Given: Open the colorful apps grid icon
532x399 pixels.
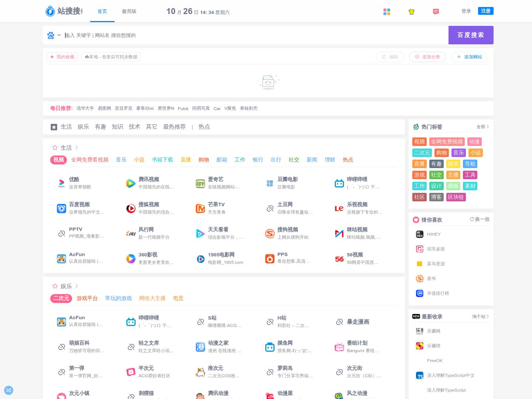Looking at the screenshot, I should coord(387,12).
